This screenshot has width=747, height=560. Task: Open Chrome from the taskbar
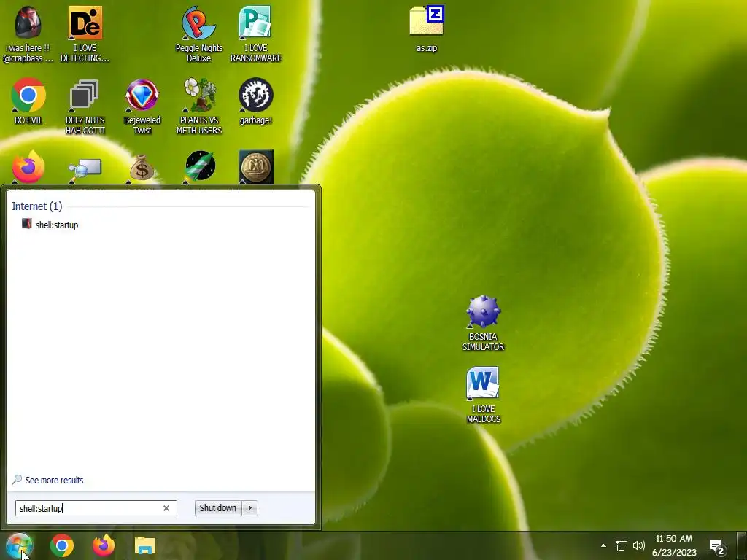pyautogui.click(x=62, y=545)
